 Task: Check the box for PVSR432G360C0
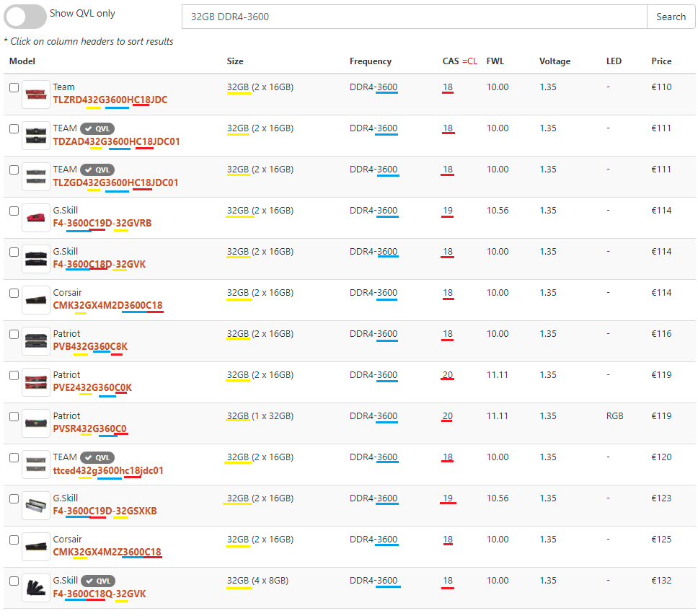pos(14,416)
